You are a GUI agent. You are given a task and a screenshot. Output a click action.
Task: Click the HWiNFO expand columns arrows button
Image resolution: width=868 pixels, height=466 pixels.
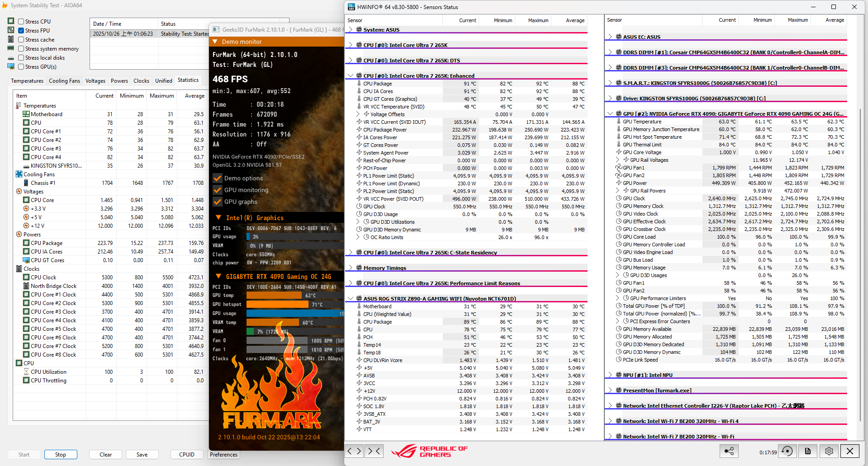[x=354, y=451]
